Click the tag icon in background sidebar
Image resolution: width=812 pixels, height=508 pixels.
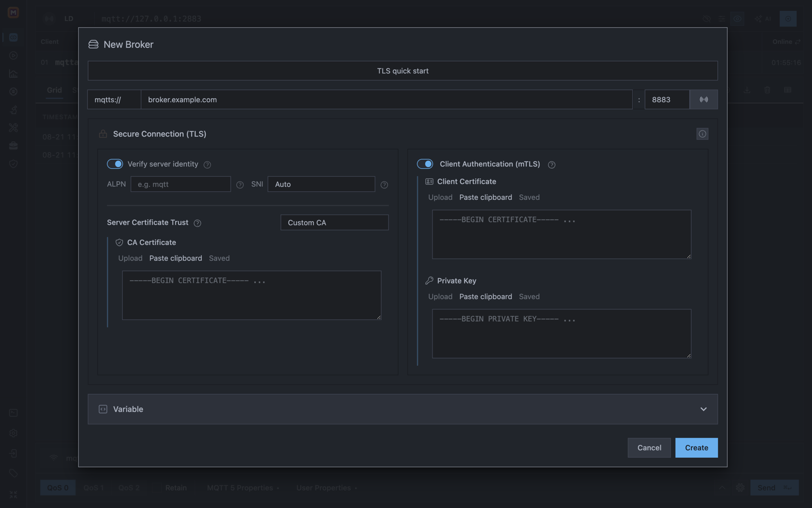14,473
